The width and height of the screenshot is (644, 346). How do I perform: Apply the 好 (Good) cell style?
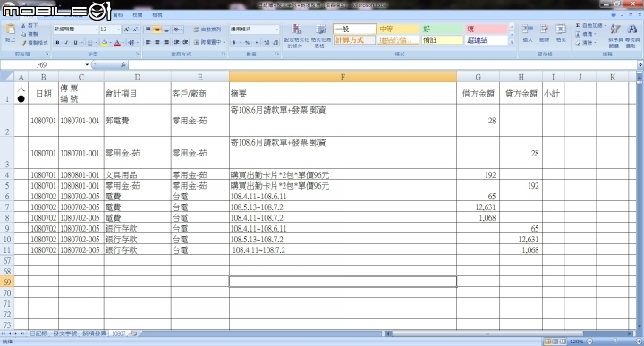[x=443, y=30]
